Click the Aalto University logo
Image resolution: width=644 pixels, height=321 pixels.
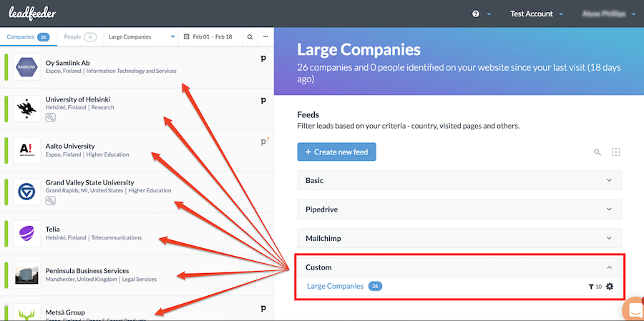point(26,151)
